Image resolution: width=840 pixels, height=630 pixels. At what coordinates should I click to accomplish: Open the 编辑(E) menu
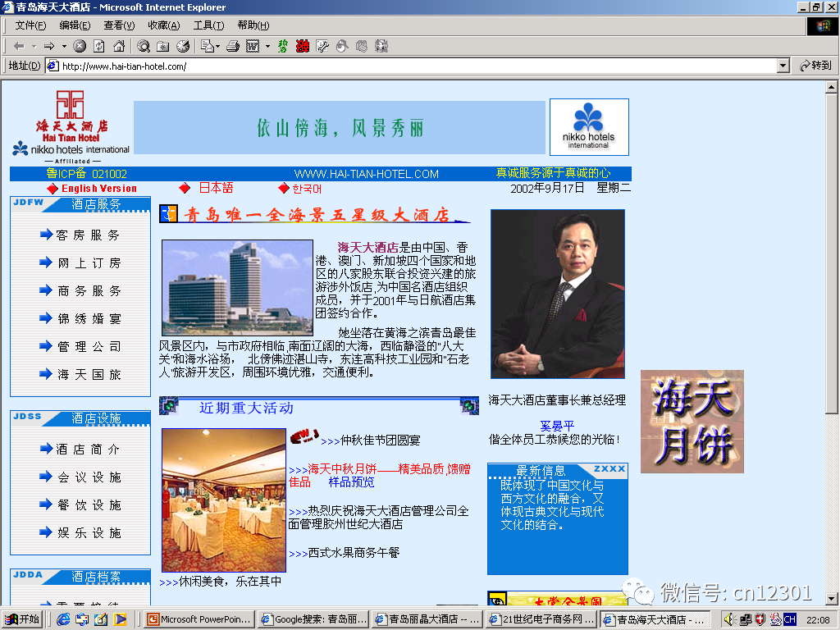75,25
